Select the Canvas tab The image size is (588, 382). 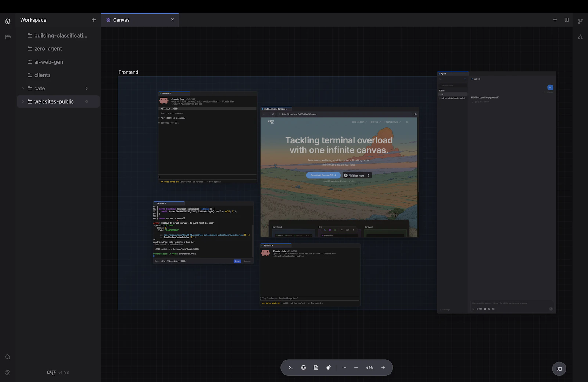coord(140,20)
